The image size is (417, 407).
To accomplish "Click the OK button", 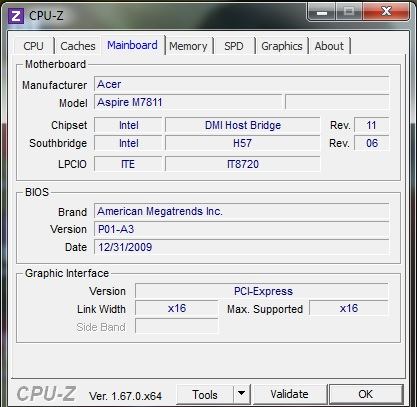I will coord(366,394).
